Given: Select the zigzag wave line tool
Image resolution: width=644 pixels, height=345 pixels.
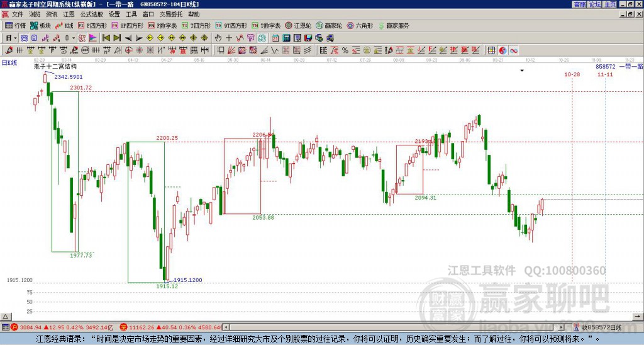Looking at the screenshot, I should [274, 50].
